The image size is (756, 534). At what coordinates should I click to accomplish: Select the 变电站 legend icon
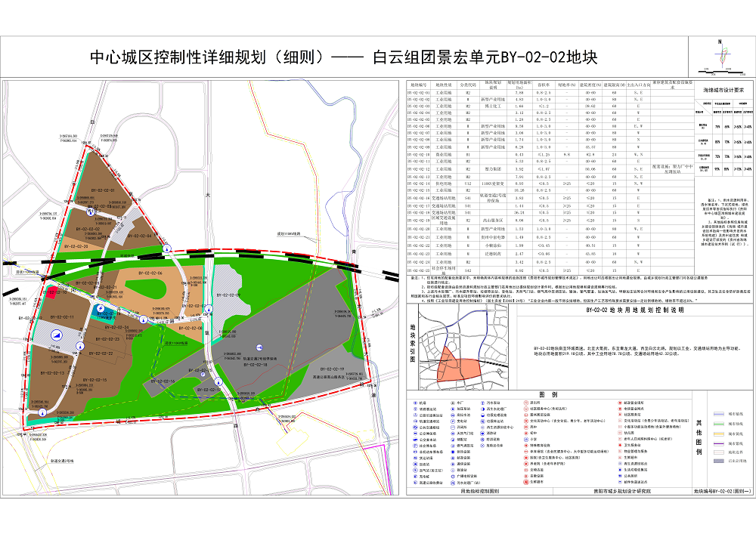coord(453,421)
